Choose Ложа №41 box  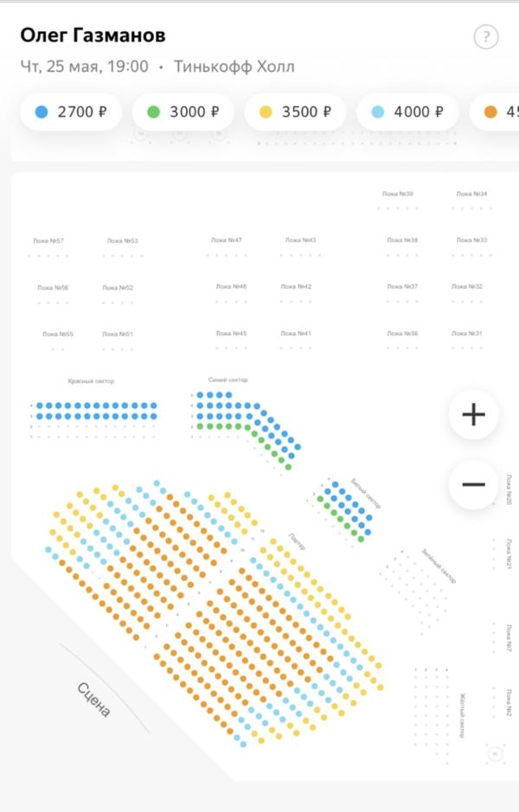(296, 334)
